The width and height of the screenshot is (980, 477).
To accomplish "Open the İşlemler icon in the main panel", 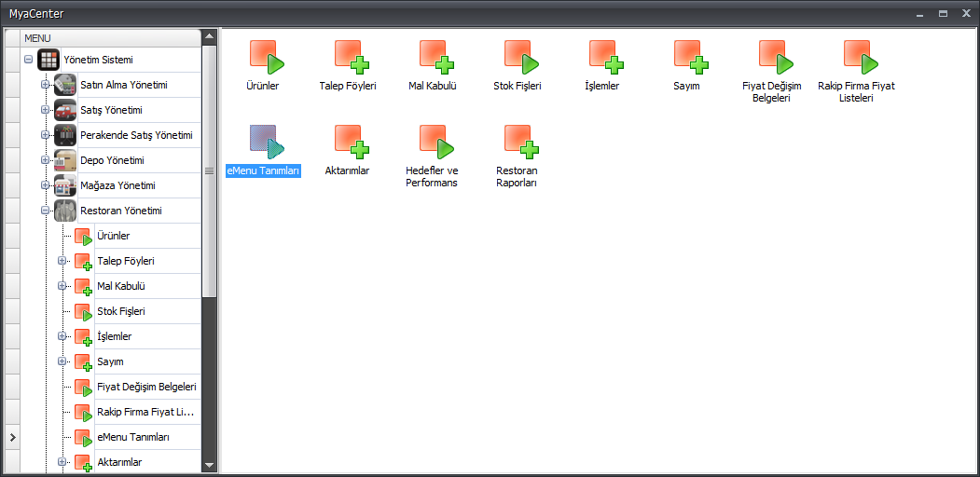I will click(607, 58).
